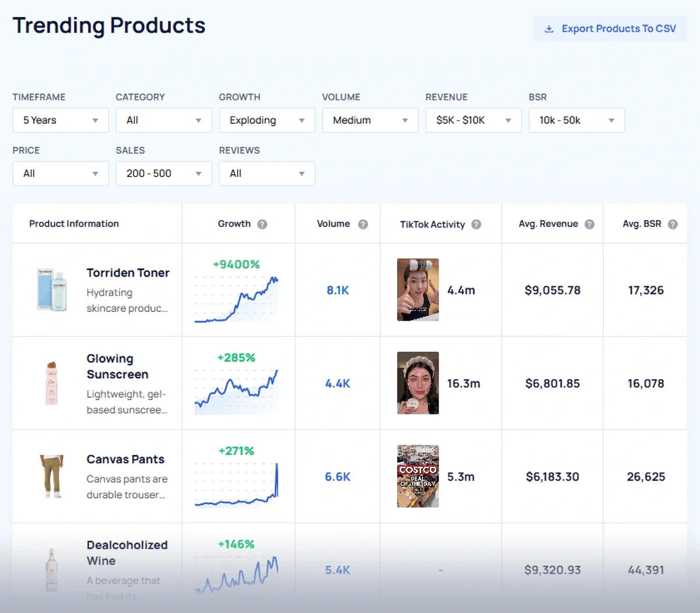
Task: Open the Growth filter set to Exploding
Action: (x=267, y=120)
